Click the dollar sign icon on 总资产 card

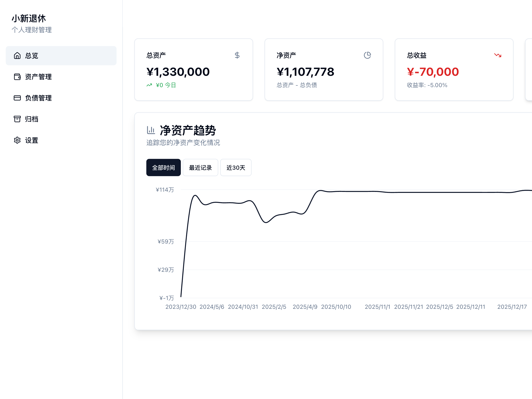click(x=237, y=55)
